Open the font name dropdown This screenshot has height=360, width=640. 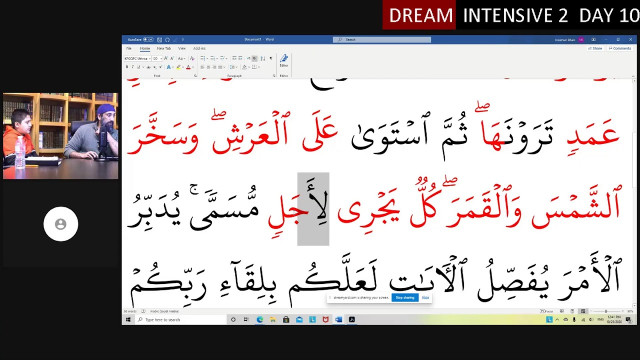pyautogui.click(x=150, y=58)
